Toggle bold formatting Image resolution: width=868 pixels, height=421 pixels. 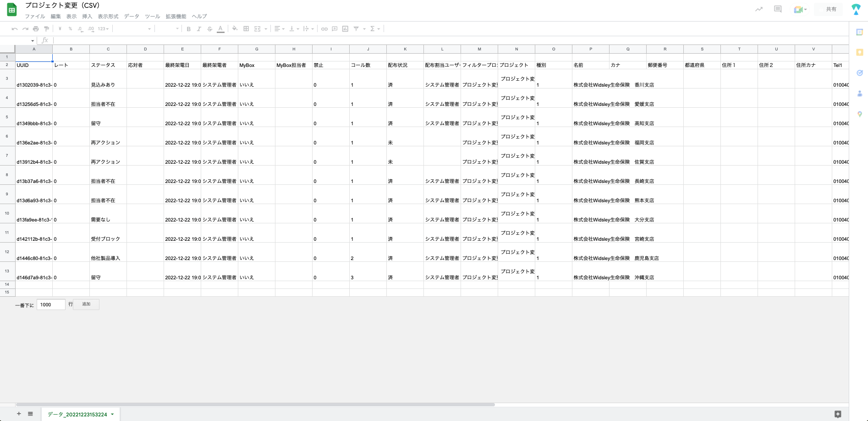pyautogui.click(x=188, y=29)
